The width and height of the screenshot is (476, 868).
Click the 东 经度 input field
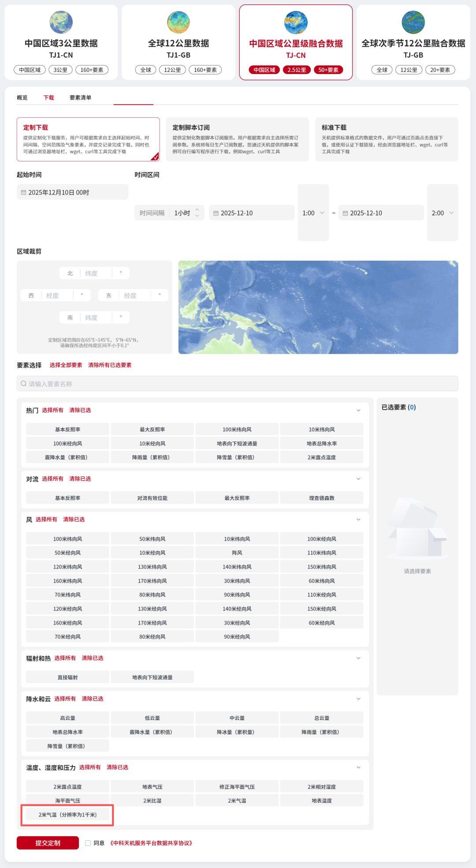coord(133,296)
